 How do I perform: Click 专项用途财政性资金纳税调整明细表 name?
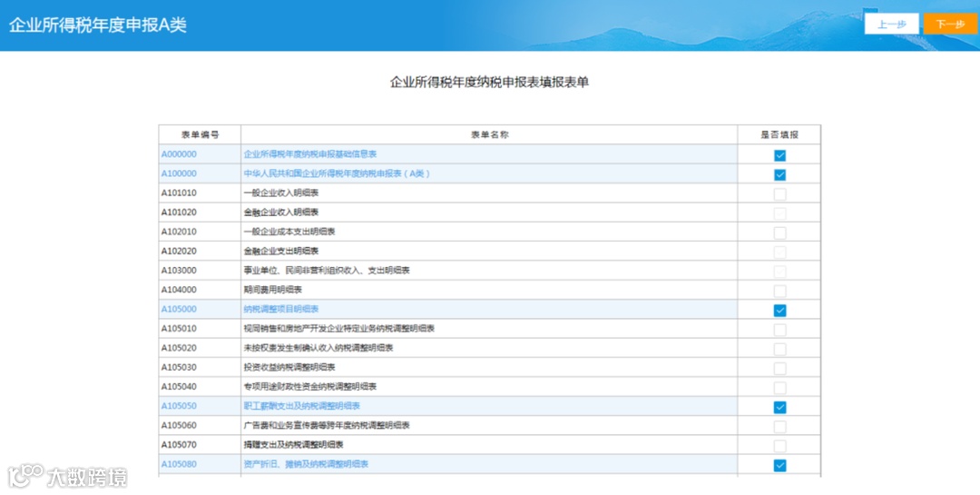point(310,387)
